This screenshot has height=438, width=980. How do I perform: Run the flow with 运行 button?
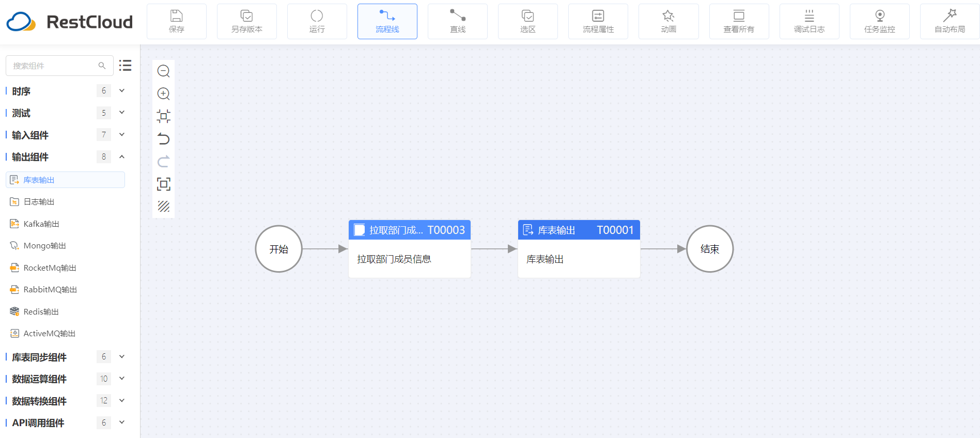(x=317, y=21)
